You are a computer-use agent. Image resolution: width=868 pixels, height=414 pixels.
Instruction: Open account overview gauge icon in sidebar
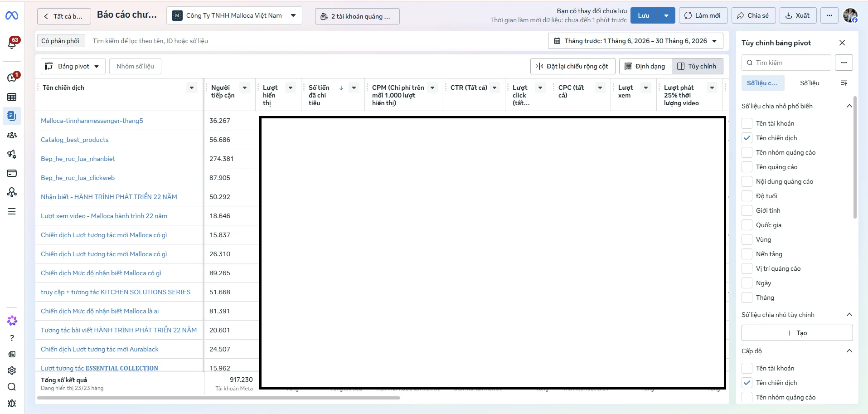tap(12, 78)
